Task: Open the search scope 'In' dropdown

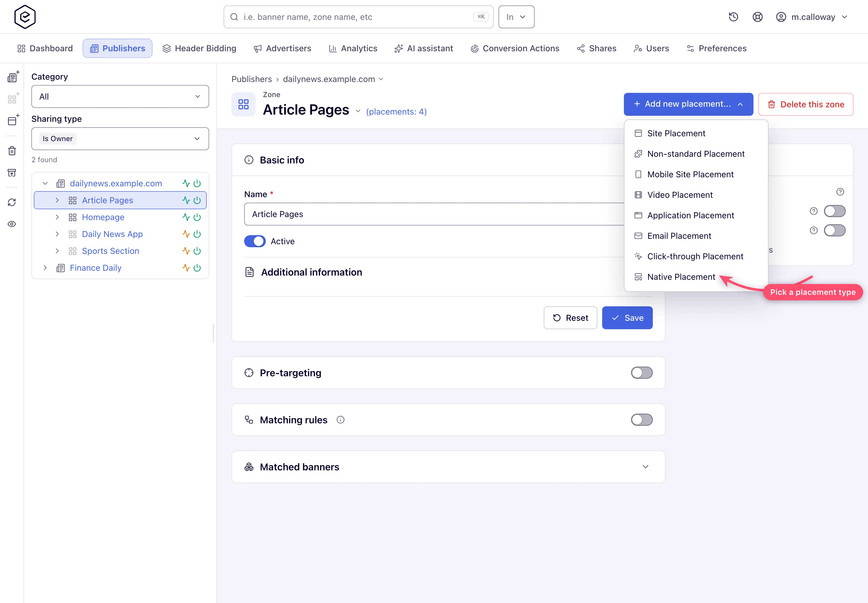Action: [x=516, y=17]
